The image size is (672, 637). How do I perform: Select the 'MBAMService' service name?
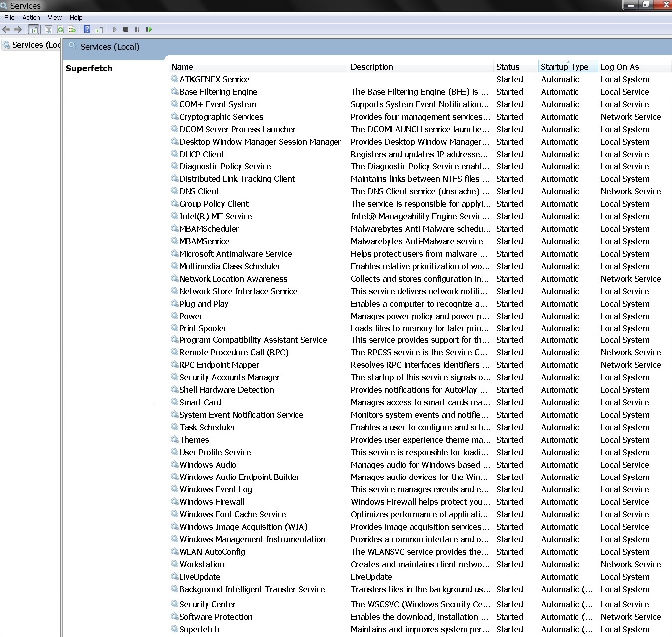204,241
